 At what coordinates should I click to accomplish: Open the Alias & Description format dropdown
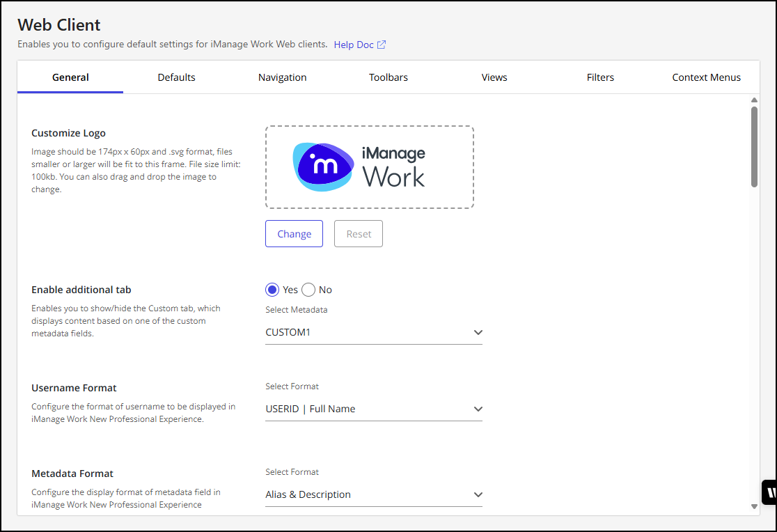(478, 495)
